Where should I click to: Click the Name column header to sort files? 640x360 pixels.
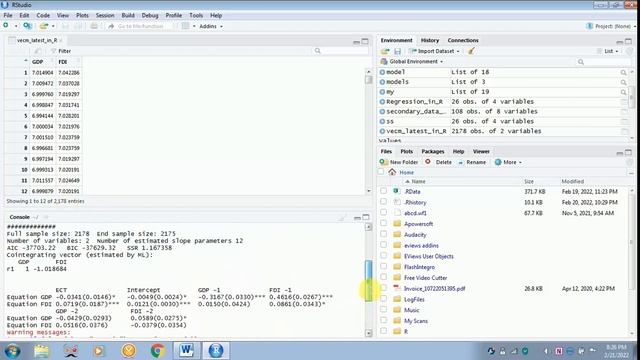tap(418, 181)
